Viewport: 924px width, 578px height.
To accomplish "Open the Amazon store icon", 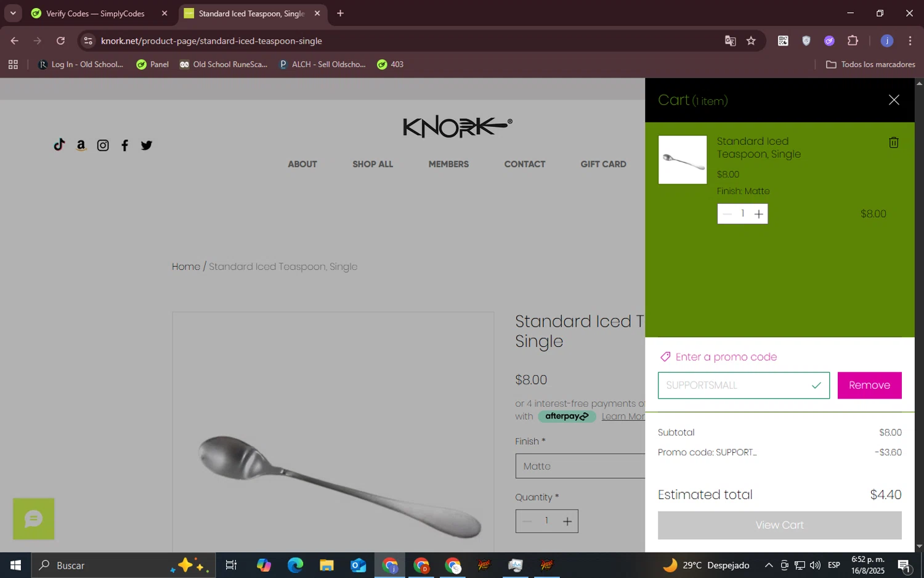I will click(81, 145).
